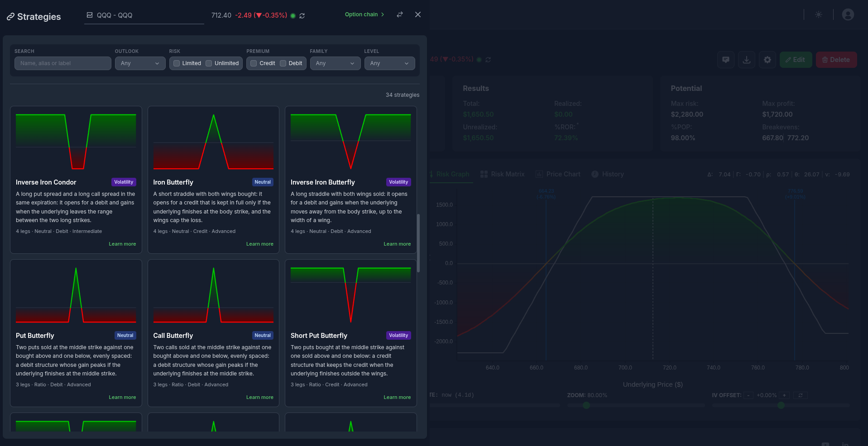Click the QQQ symbol field
Viewport: 868px width, 446px height.
(144, 15)
